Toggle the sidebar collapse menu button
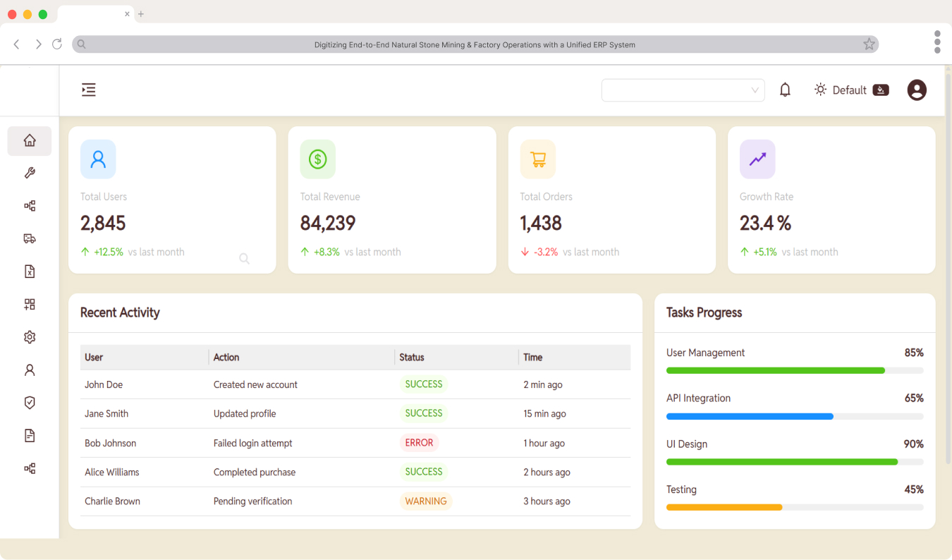 coord(88,90)
